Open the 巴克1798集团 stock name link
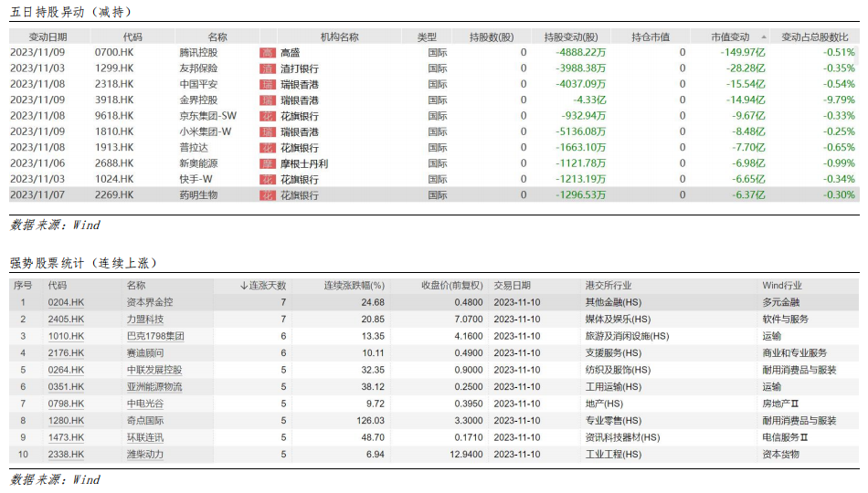Viewport: 868px width, 493px height. point(155,336)
